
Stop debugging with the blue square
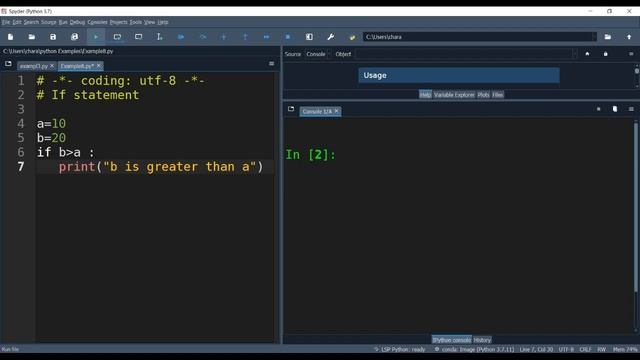(288, 37)
